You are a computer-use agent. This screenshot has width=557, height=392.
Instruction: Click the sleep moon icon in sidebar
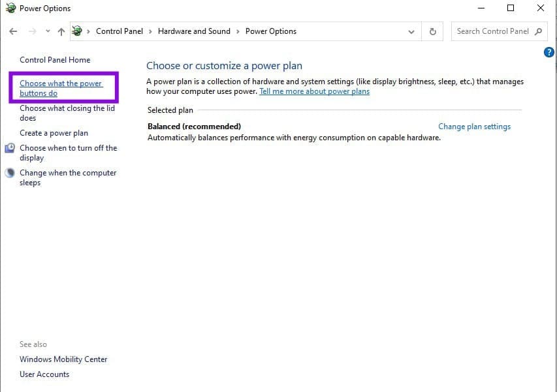(10, 173)
